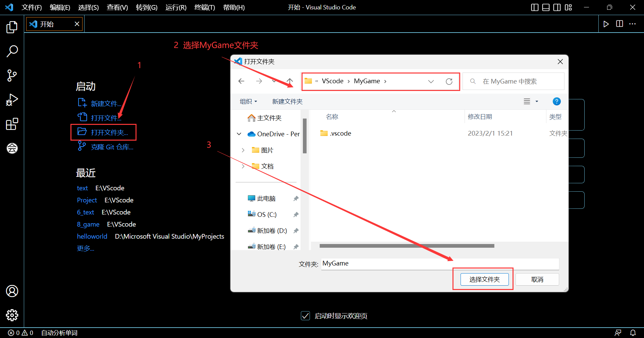Open the Search view in activity bar
This screenshot has width=644, height=338.
12,51
